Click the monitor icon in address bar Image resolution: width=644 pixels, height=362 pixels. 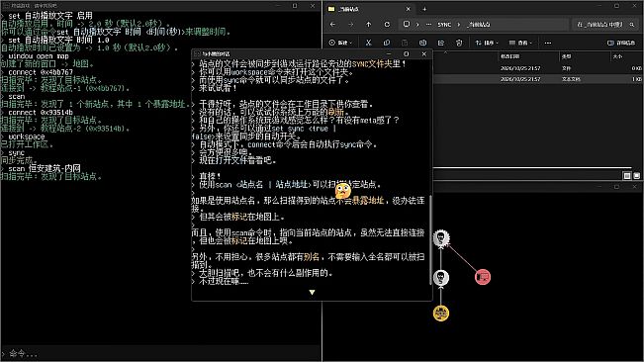pos(407,24)
